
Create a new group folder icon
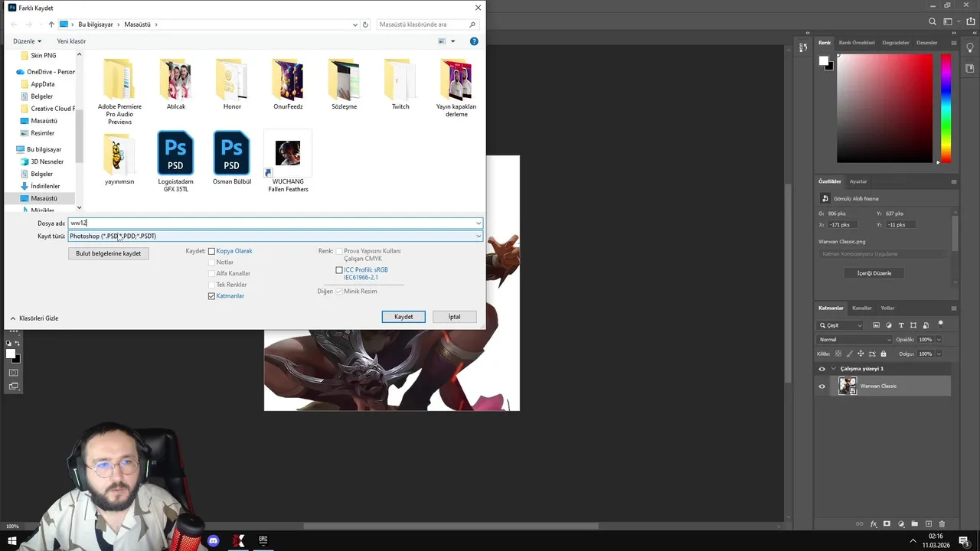tap(914, 524)
